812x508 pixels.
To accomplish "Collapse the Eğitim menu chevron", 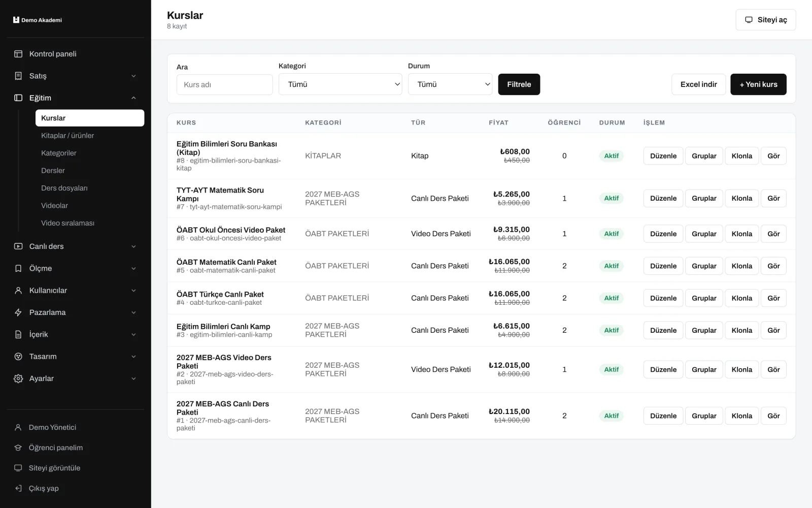I will (x=133, y=98).
